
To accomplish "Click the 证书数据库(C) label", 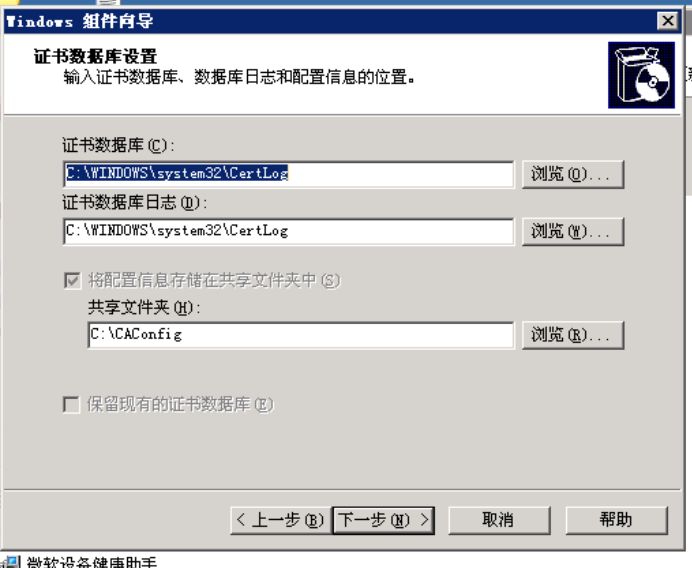I will tap(118, 145).
